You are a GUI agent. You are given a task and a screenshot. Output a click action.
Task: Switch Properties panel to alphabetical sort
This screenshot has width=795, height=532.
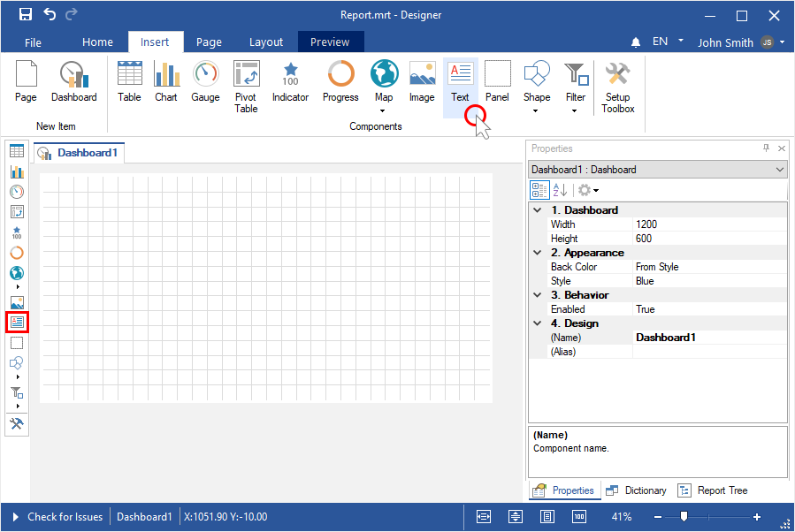(560, 190)
